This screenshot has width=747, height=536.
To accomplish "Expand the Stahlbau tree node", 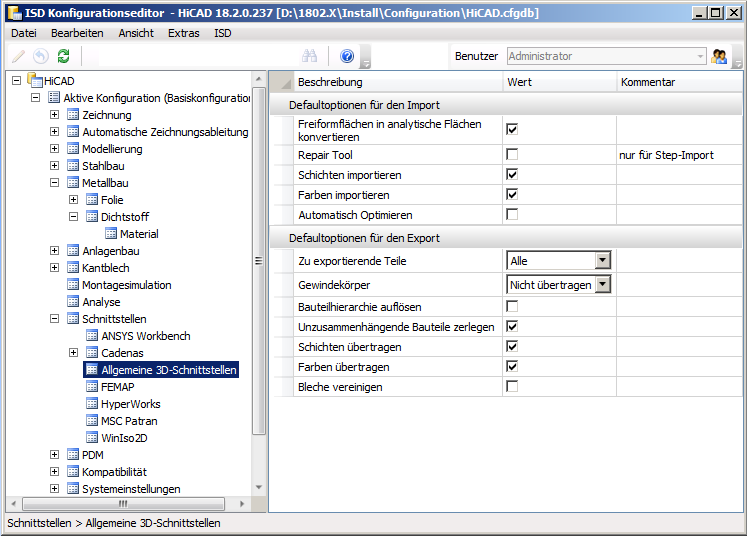I will (x=55, y=166).
